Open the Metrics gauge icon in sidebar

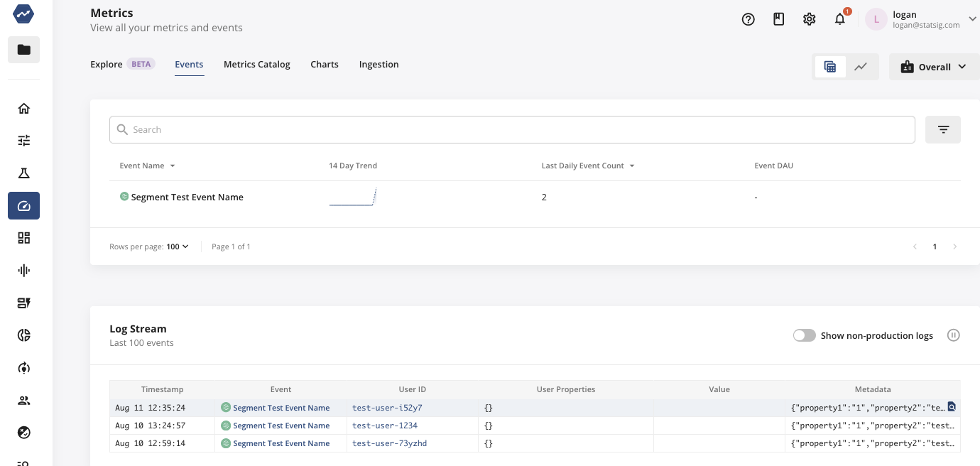[x=23, y=205]
